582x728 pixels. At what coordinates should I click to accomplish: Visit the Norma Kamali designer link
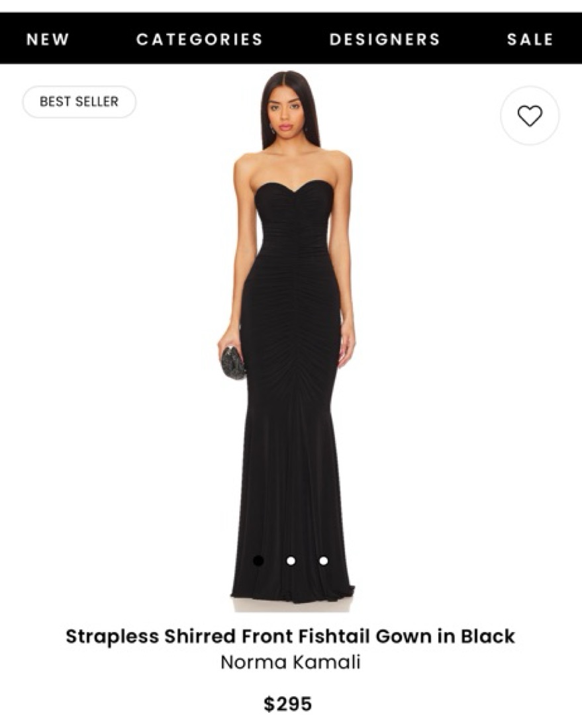pyautogui.click(x=291, y=662)
